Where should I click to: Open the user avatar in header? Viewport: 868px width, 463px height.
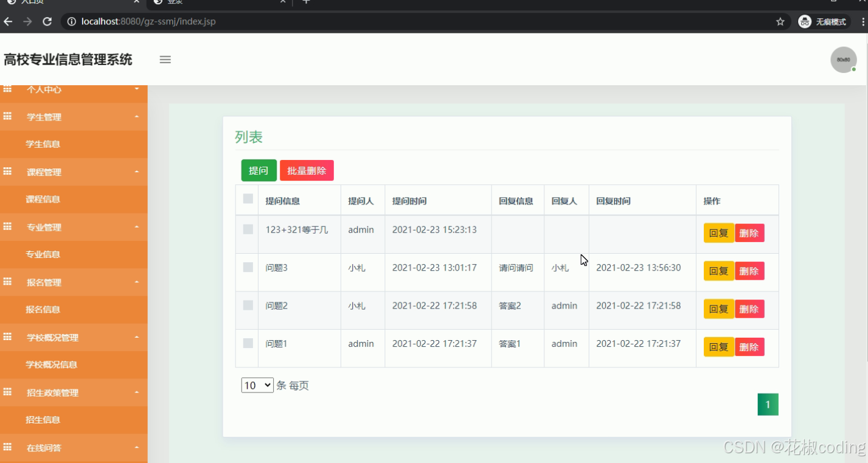844,60
